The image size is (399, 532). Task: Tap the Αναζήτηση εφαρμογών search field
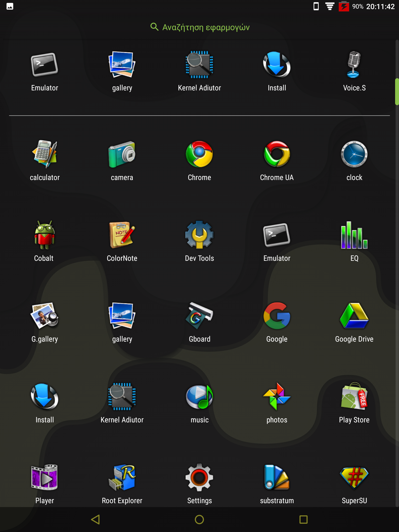[199, 27]
